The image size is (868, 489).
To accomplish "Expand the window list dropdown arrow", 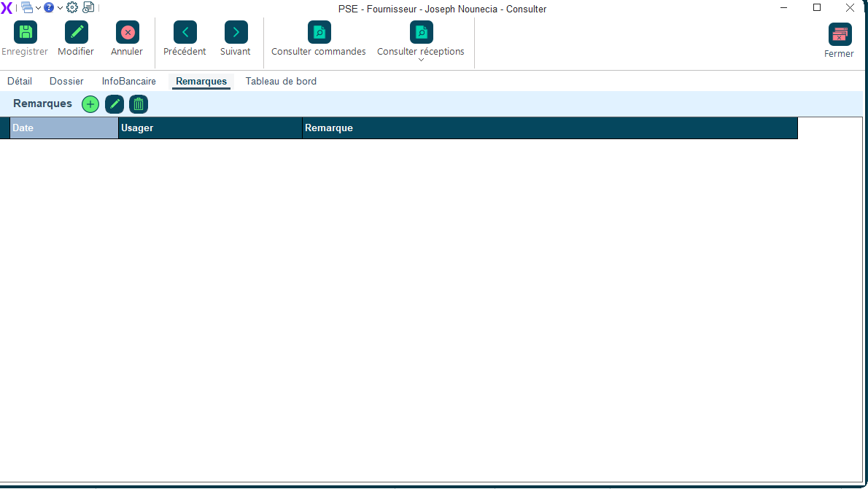I will tap(38, 8).
